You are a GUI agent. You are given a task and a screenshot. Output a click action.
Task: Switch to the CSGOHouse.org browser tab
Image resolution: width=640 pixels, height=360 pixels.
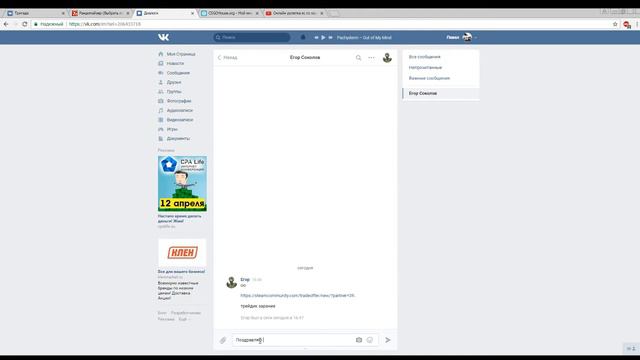[x=229, y=13]
